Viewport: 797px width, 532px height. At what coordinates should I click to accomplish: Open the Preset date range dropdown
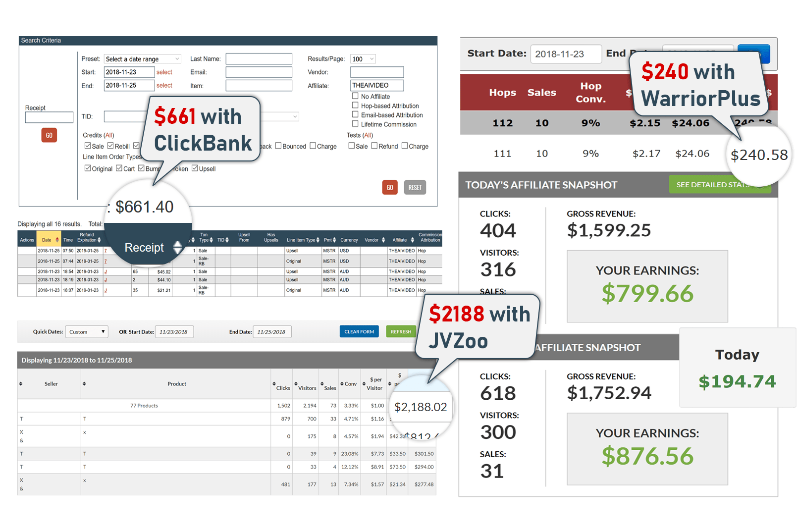tap(143, 59)
